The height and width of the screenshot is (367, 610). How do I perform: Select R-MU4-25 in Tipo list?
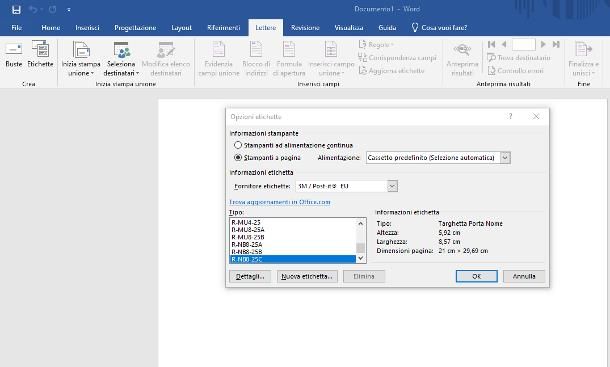(x=293, y=222)
